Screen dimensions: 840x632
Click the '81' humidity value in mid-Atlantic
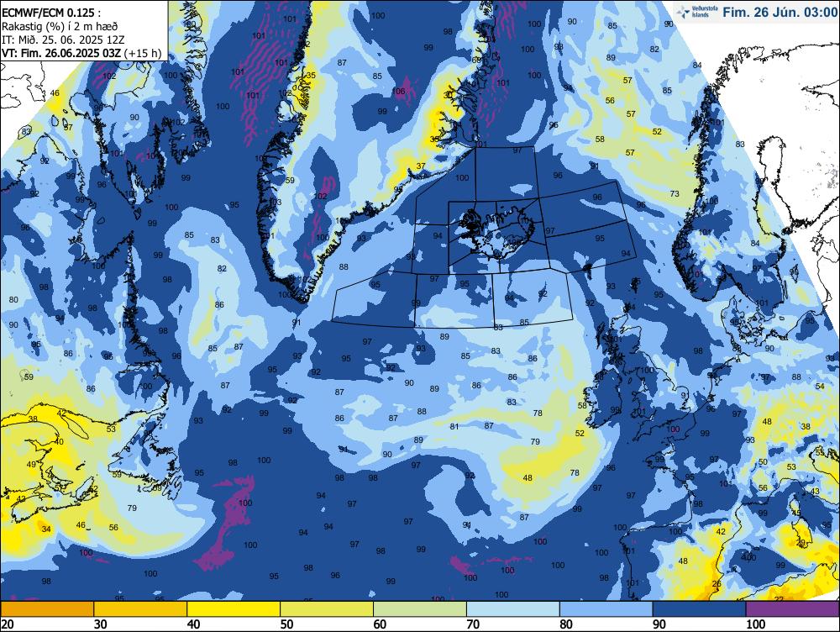coord(454,427)
